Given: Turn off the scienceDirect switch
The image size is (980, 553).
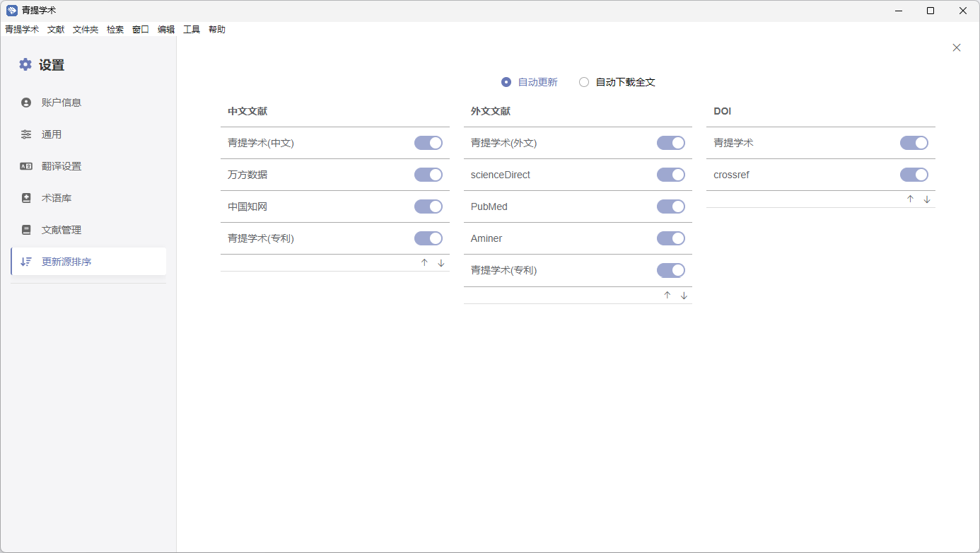Looking at the screenshot, I should (671, 175).
